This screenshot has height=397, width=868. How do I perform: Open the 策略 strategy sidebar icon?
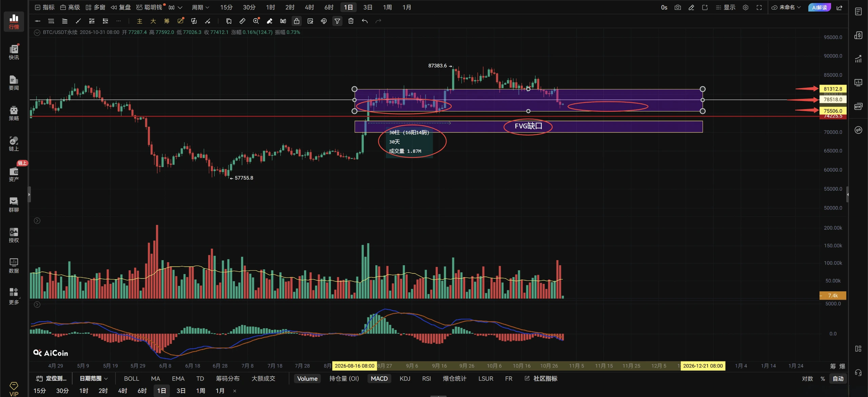tap(14, 113)
